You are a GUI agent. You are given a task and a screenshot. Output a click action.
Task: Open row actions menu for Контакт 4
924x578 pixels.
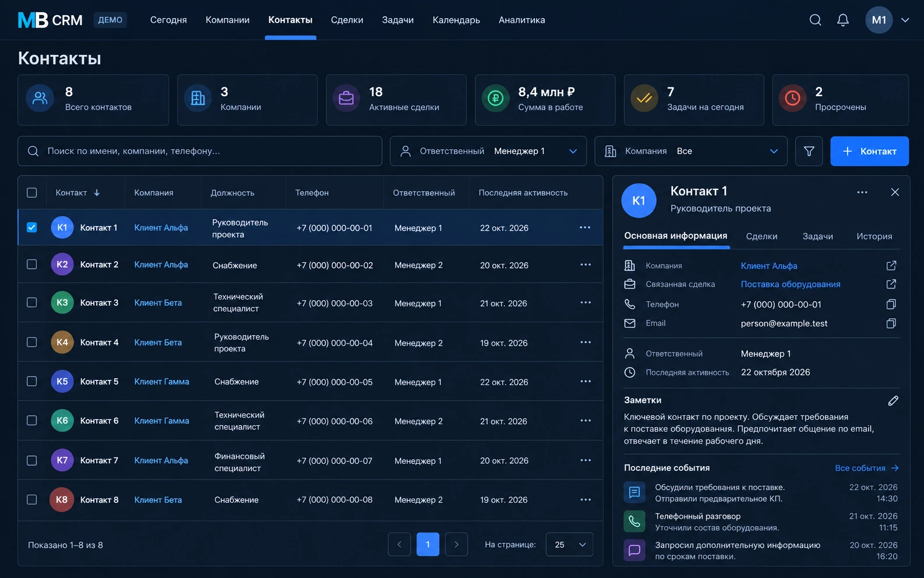coord(586,342)
